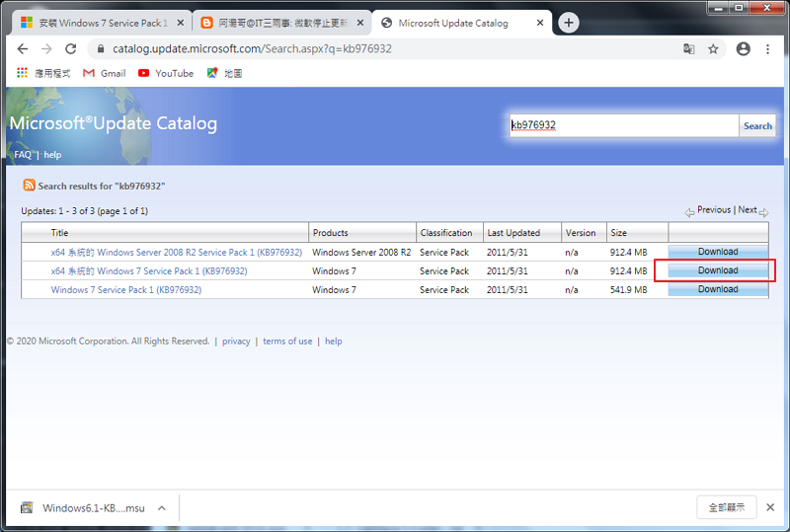The width and height of the screenshot is (790, 532).
Task: Click the Microsoft Update Catalog title
Action: point(114,123)
